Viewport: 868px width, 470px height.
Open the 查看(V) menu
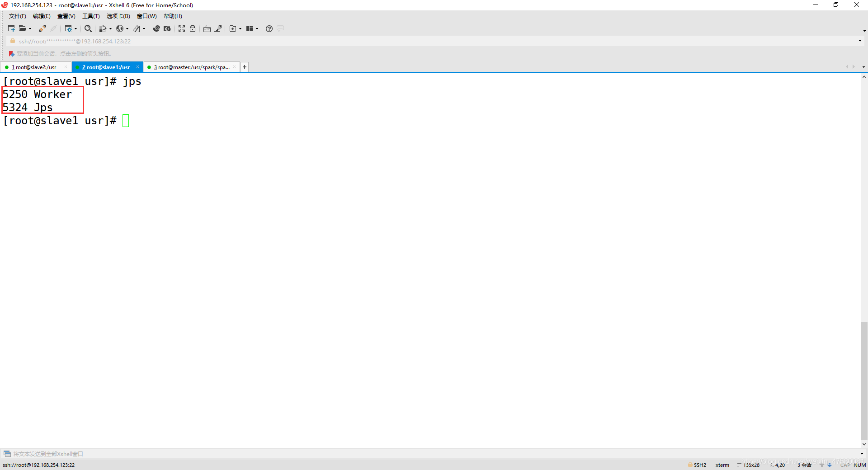66,16
